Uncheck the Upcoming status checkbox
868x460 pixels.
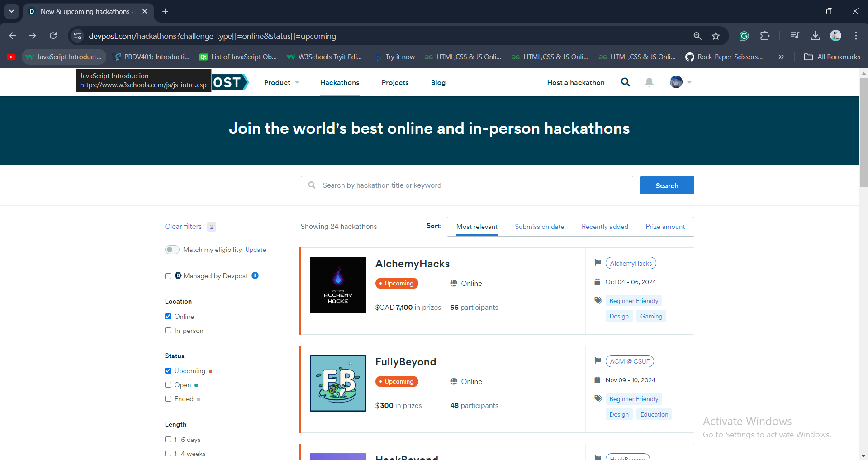(x=168, y=371)
